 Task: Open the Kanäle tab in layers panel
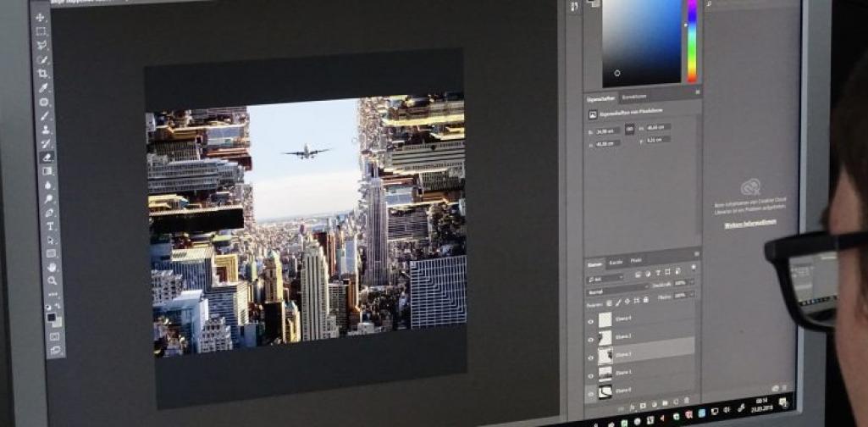(616, 261)
